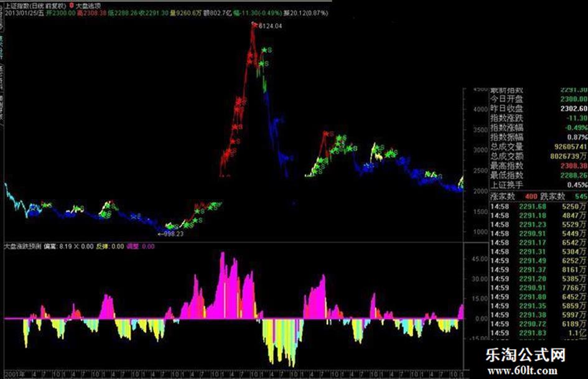
Task: Click the high price 高2308.38 in header
Action: coord(91,13)
